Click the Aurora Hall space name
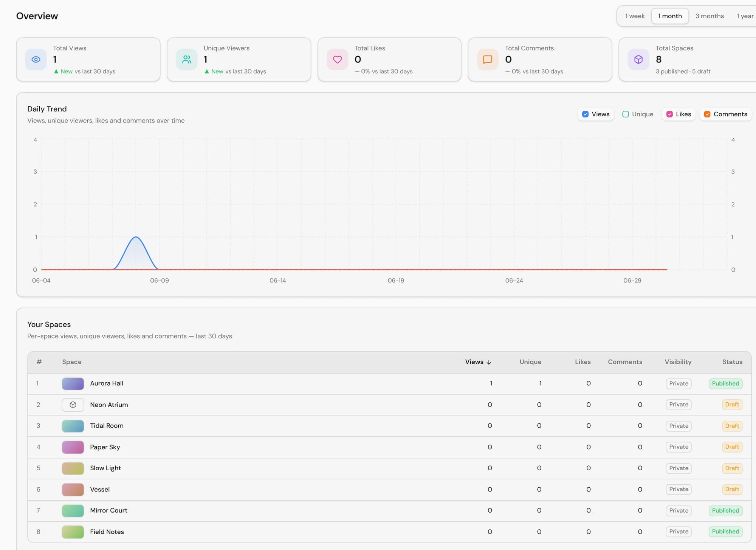756x550 pixels. pyautogui.click(x=107, y=383)
